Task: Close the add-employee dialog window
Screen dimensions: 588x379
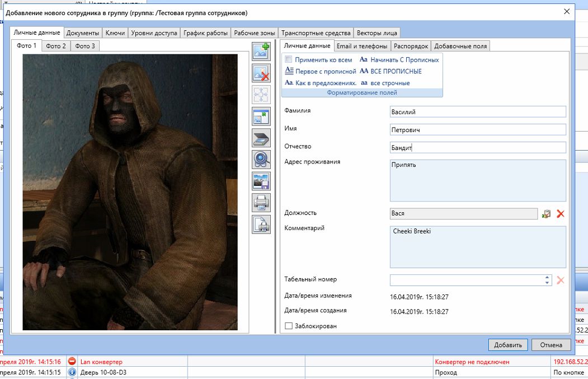Action: 567,12
